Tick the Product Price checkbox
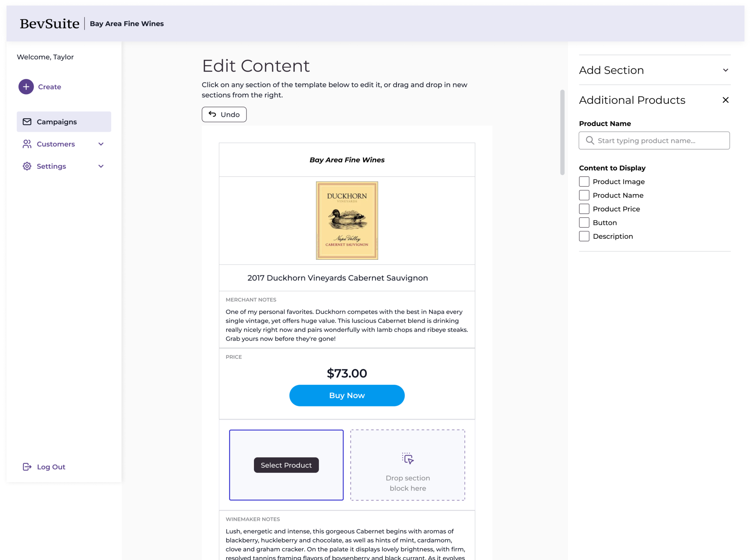Image resolution: width=751 pixels, height=560 pixels. click(x=584, y=209)
